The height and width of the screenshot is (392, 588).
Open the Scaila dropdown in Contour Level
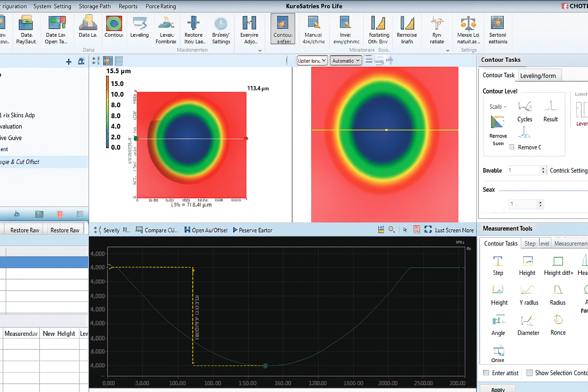click(x=498, y=107)
